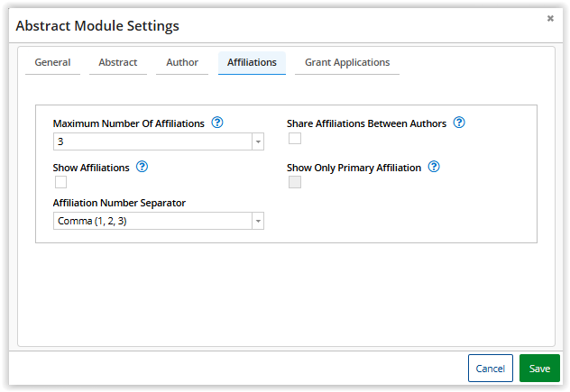Enable Share Affiliations Between Authors checkbox
This screenshot has height=392, width=570.
click(295, 139)
